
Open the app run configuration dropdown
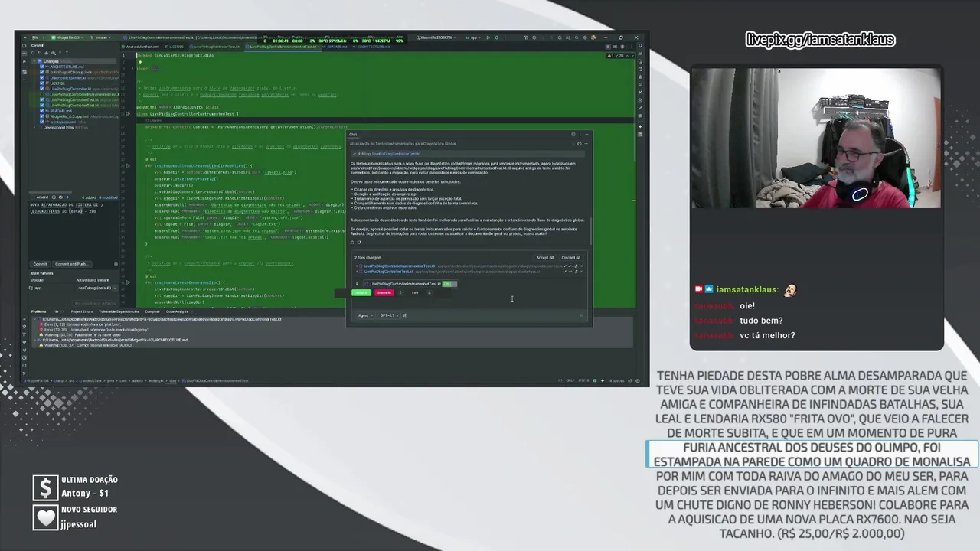coord(472,37)
